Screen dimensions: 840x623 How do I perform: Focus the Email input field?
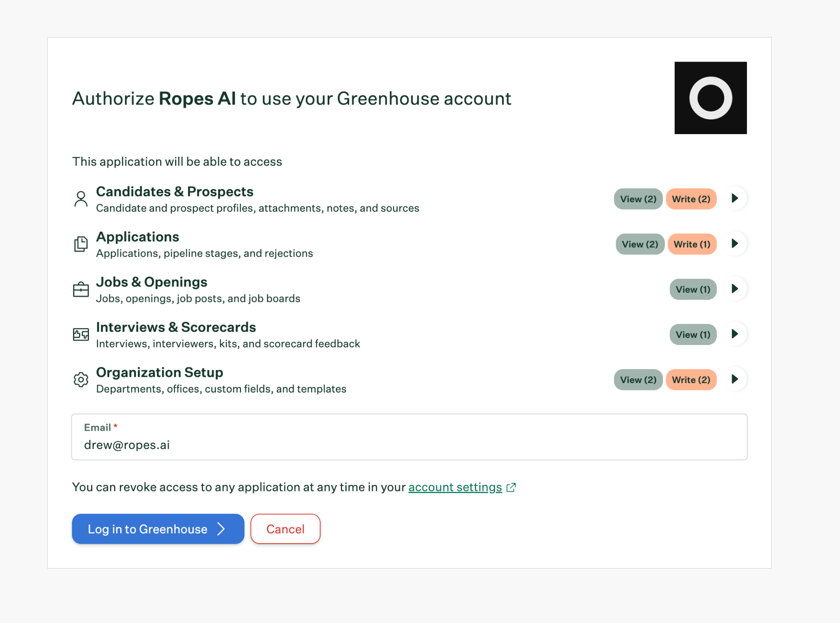(x=409, y=437)
